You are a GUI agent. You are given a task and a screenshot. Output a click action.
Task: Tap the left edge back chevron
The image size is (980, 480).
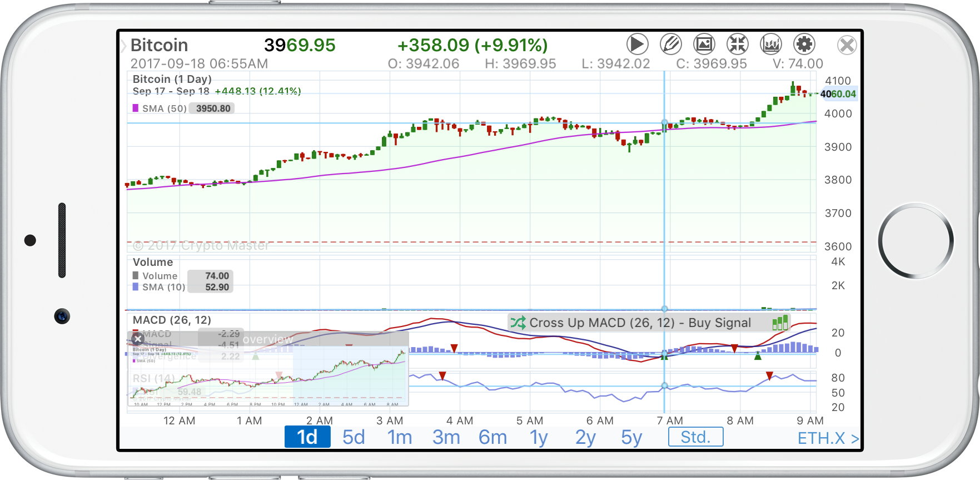123,45
